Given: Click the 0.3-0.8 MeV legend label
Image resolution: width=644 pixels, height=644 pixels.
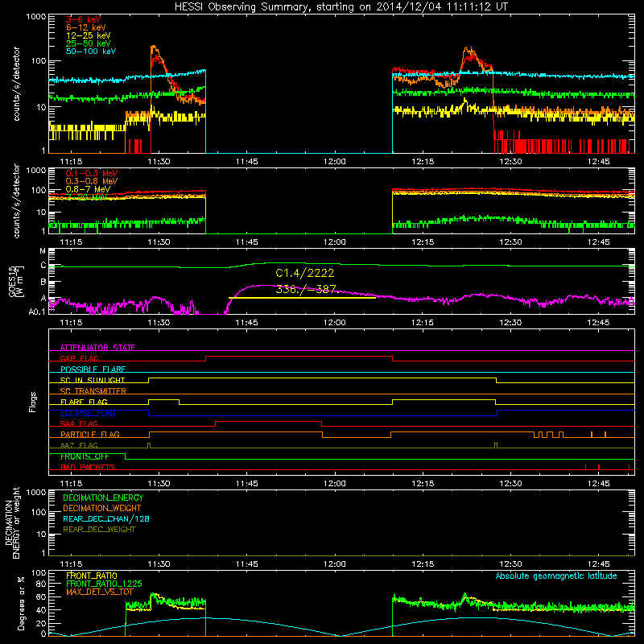Looking at the screenshot, I should pyautogui.click(x=92, y=181).
